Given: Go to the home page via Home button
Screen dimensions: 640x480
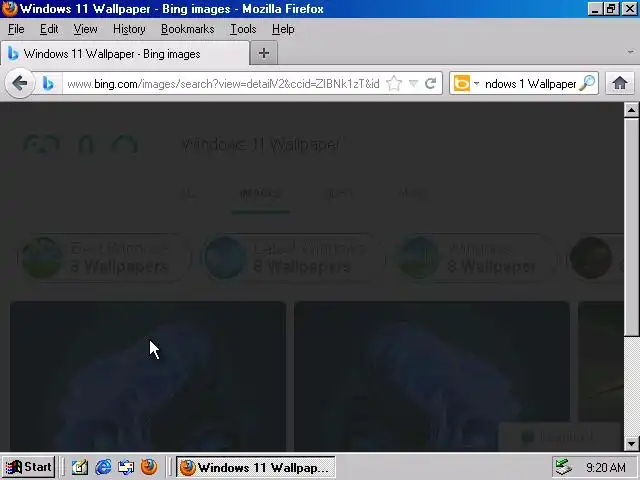Looking at the screenshot, I should click(x=620, y=83).
